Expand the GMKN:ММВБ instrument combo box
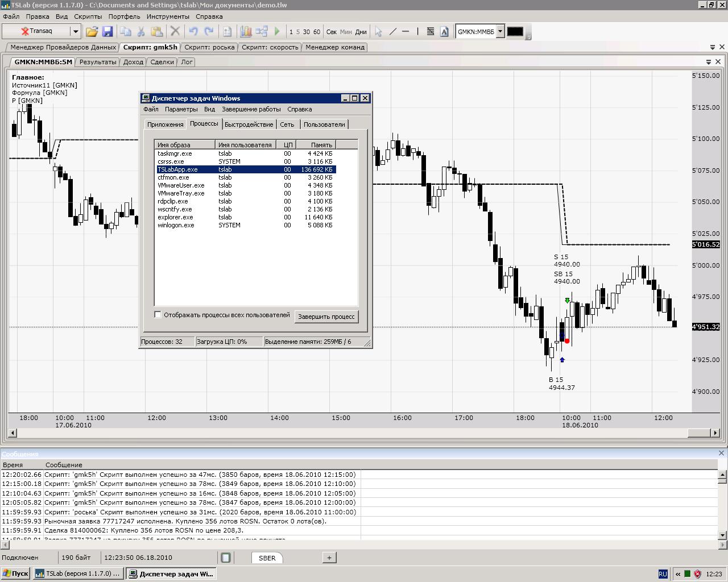Screen dimensions: 728x582 pyautogui.click(x=500, y=32)
